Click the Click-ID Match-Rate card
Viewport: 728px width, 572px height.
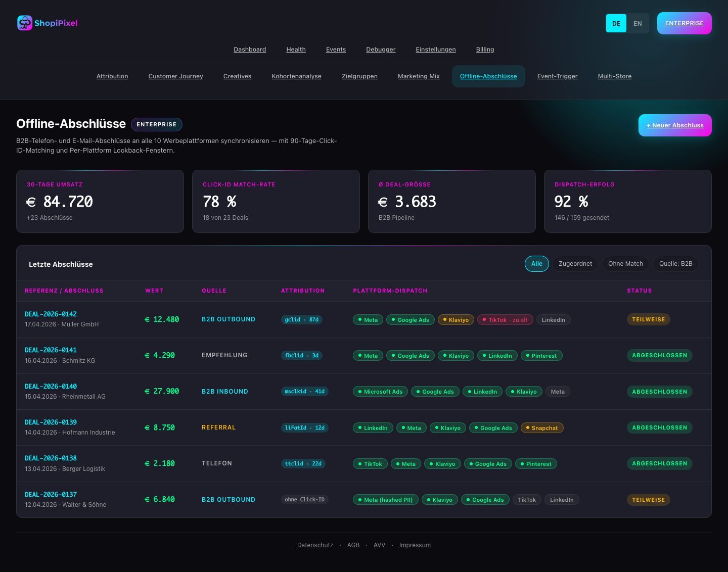pyautogui.click(x=276, y=201)
